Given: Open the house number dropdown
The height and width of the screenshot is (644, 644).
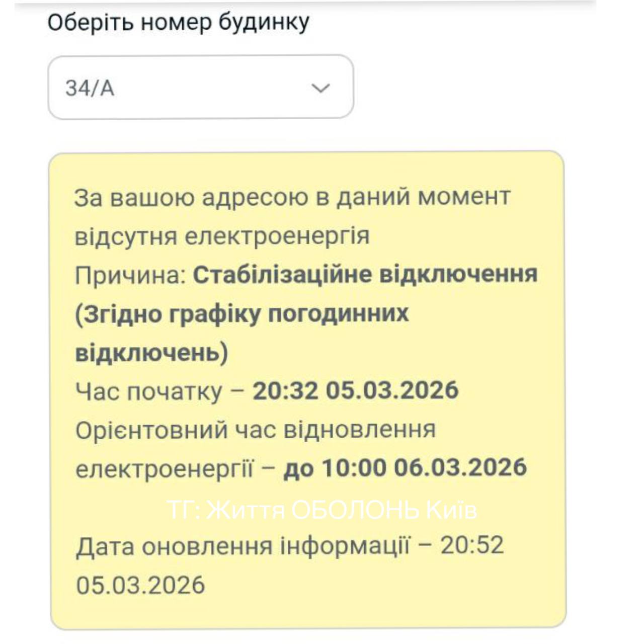Looking at the screenshot, I should (200, 87).
